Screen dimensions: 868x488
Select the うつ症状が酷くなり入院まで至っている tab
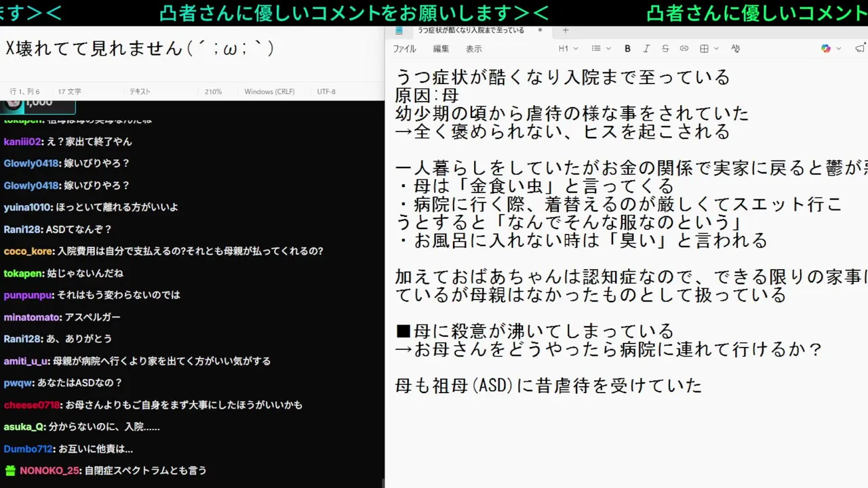pos(470,30)
